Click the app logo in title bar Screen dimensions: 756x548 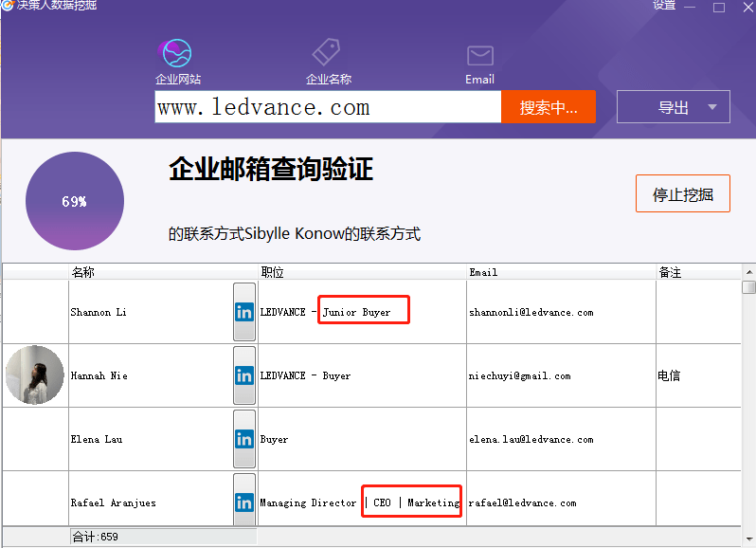(8, 7)
